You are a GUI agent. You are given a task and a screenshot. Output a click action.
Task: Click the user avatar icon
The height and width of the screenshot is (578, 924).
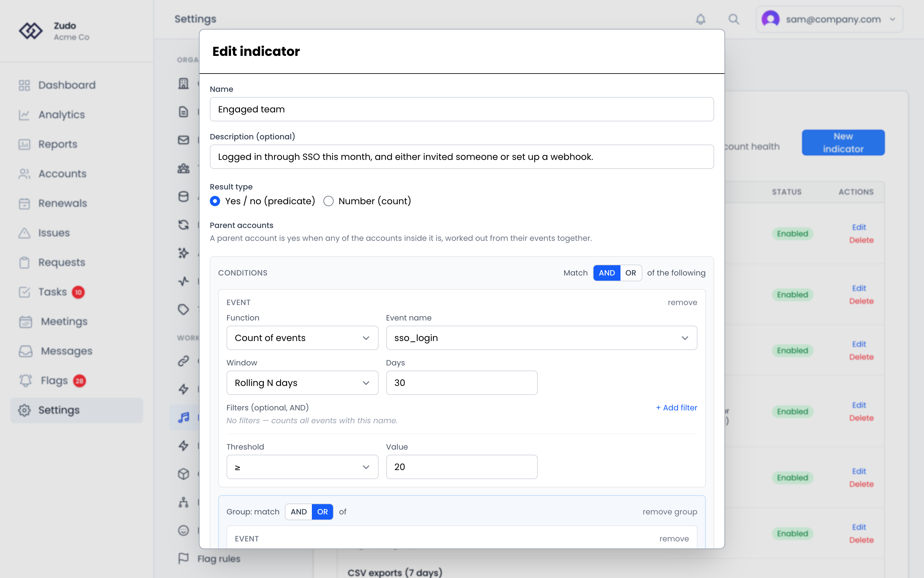tap(770, 19)
